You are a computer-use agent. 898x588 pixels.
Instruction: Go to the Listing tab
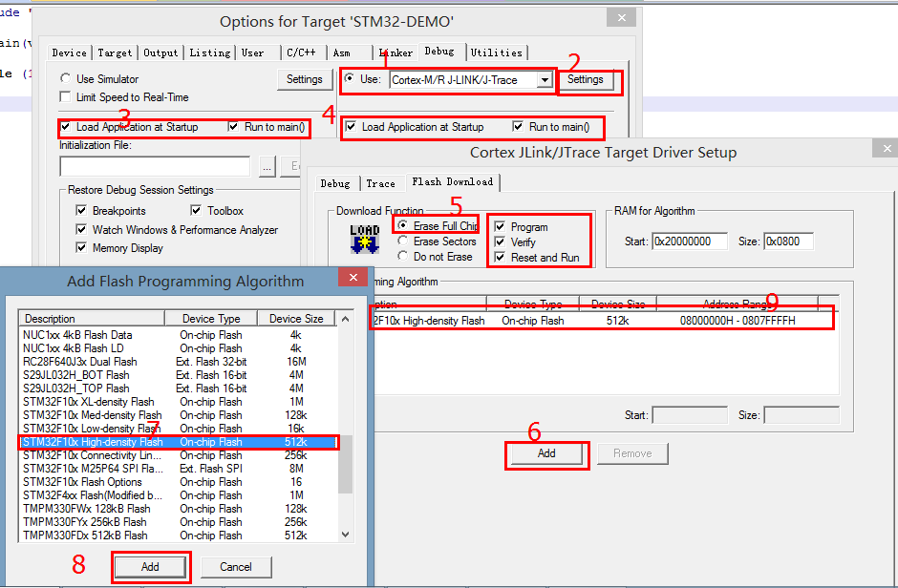[210, 52]
